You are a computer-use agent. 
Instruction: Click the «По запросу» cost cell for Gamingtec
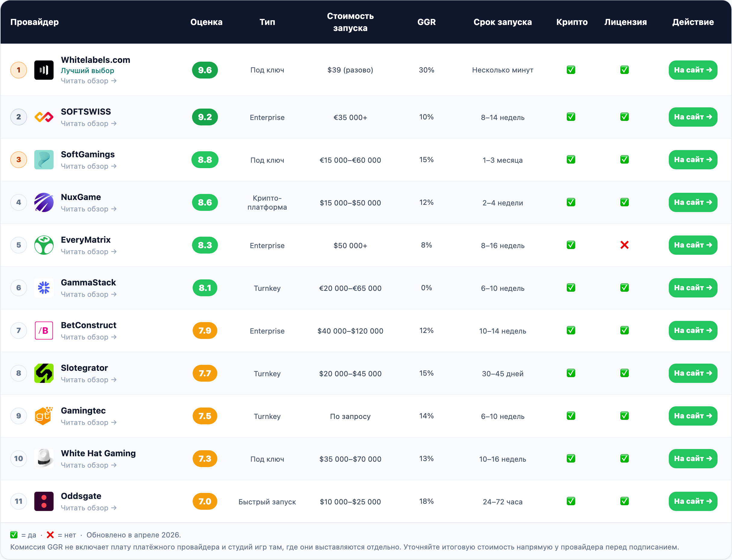click(350, 416)
